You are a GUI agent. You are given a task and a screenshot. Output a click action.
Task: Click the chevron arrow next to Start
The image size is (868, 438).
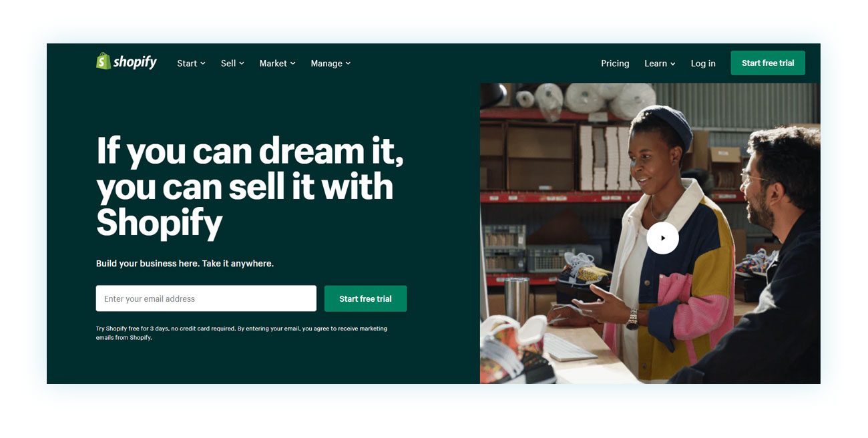coord(203,63)
